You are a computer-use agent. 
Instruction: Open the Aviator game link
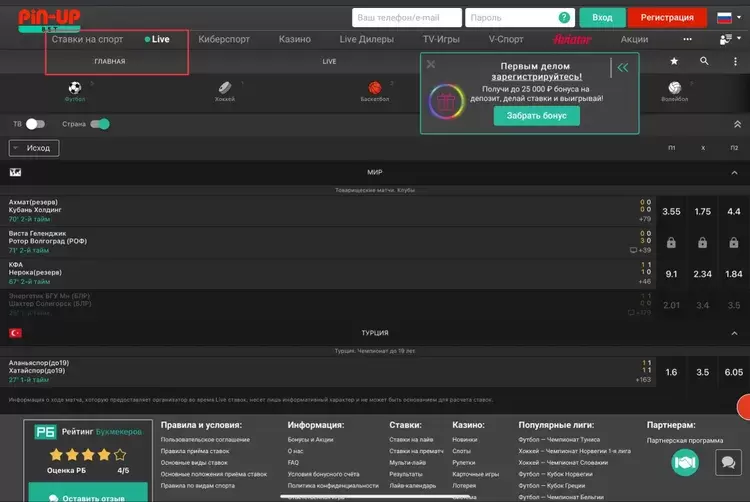point(572,39)
